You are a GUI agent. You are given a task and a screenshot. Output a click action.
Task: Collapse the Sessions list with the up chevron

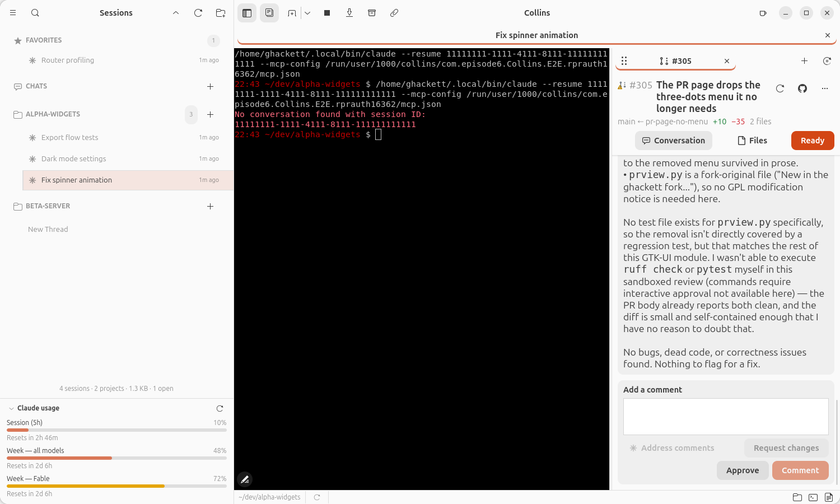[176, 13]
